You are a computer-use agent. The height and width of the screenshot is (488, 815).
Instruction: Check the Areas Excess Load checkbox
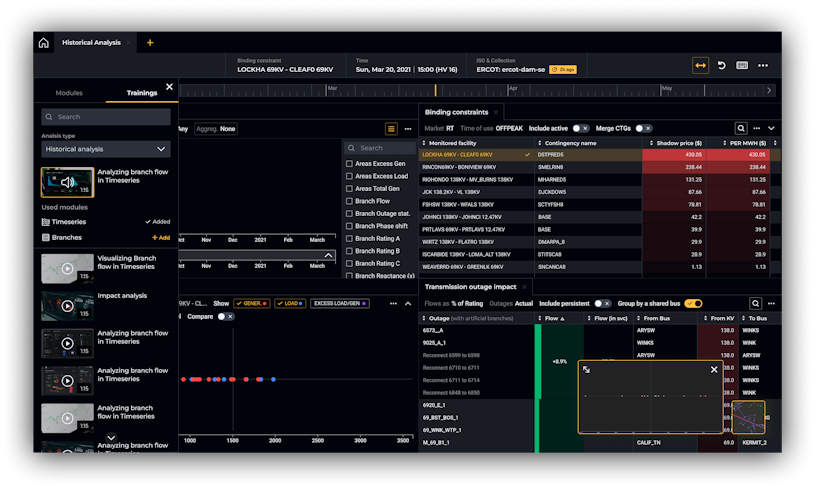349,176
